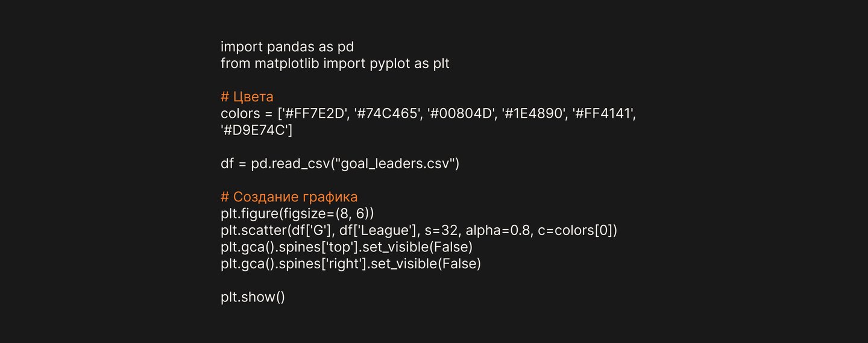This screenshot has height=343, width=868.
Task: Click the 'from matplotlib import pyplot' line
Action: click(x=335, y=63)
